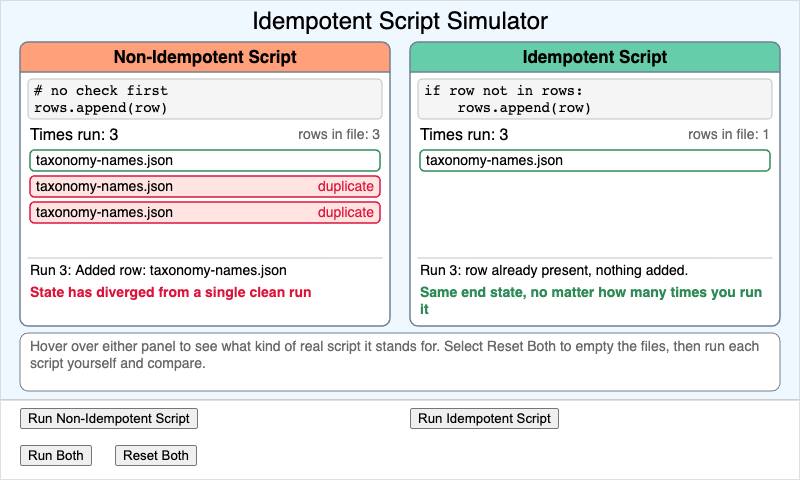Screen dimensions: 800x482
Task: Click the 'Idempotent Script Simulator' title
Action: [400, 21]
